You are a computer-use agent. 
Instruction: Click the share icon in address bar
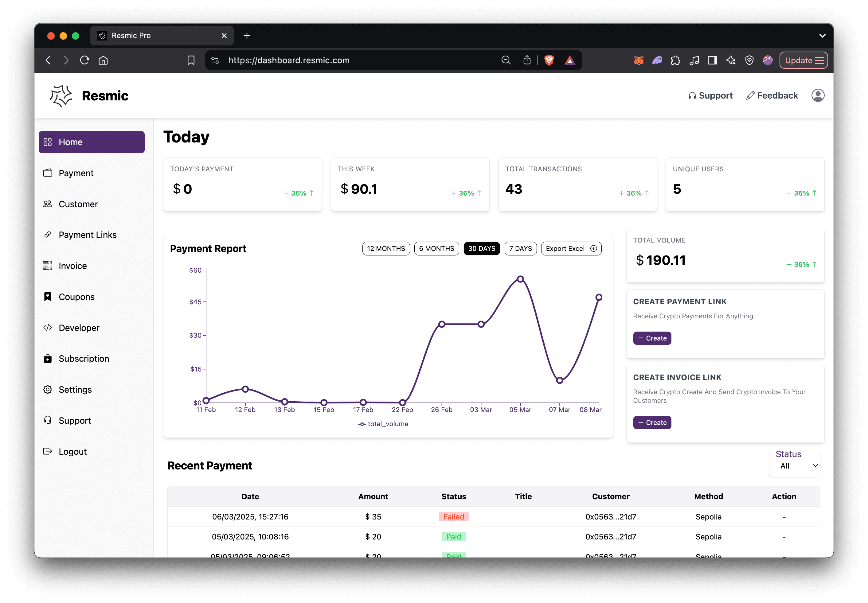[x=527, y=60]
